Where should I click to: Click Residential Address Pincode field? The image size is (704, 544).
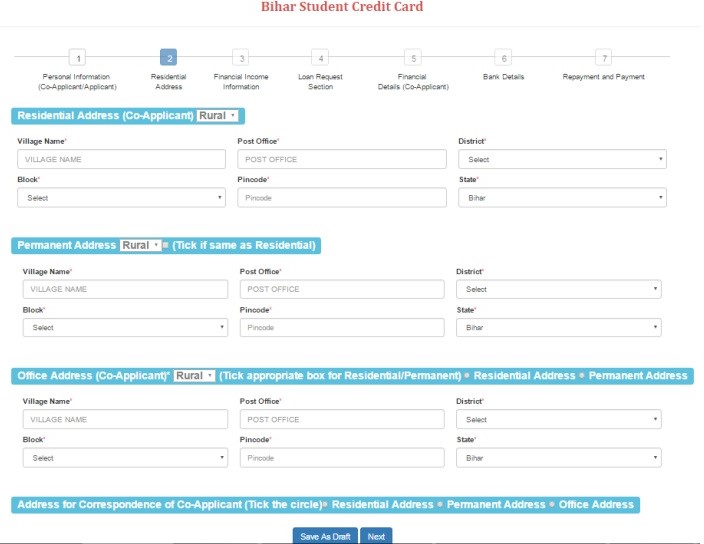click(342, 198)
